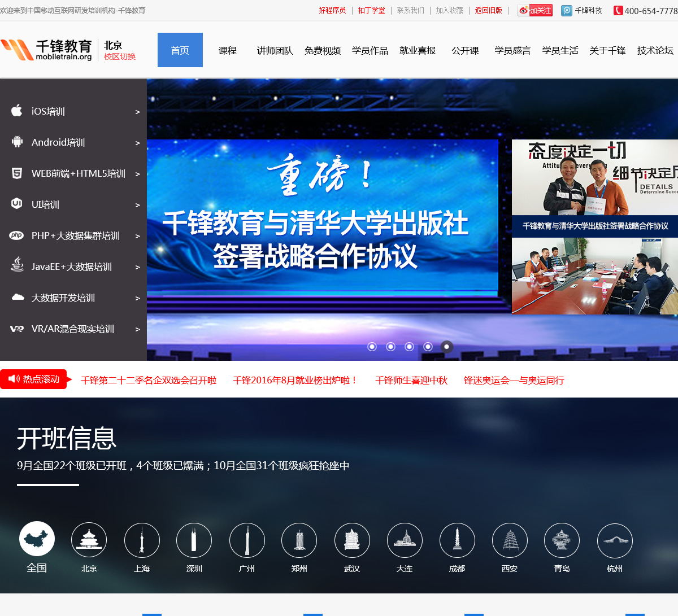The width and height of the screenshot is (678, 616).
Task: Open the 校区切换 campus switcher
Action: [x=120, y=56]
